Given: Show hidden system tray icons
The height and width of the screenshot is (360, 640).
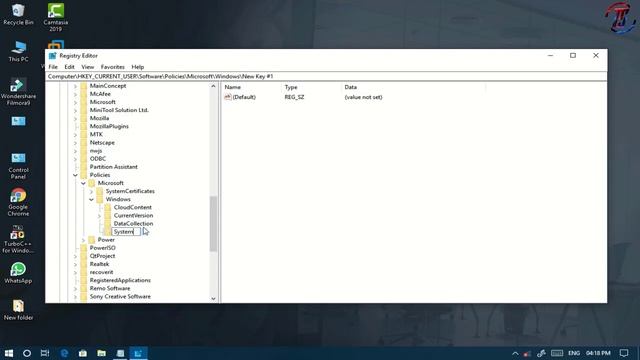Looking at the screenshot, I should (515, 353).
